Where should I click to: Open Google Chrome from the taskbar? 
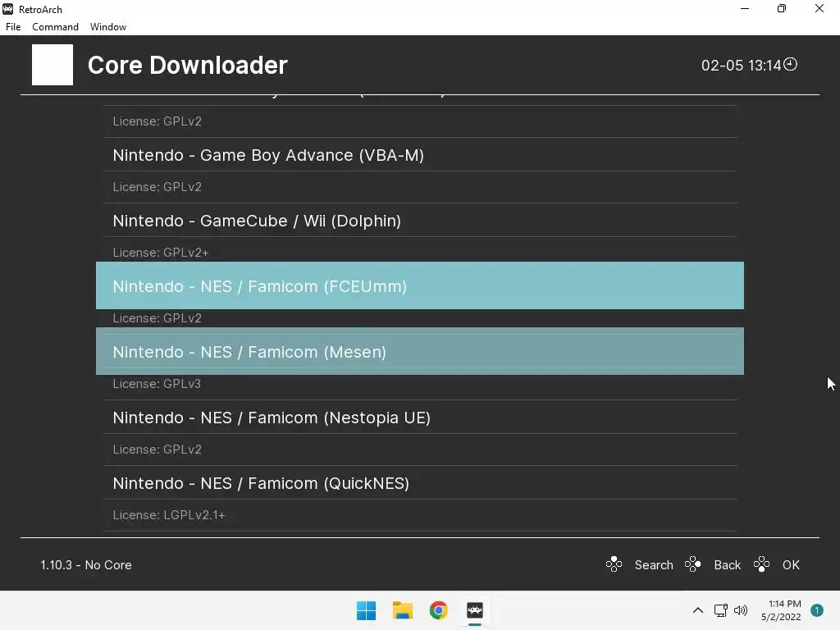(438, 610)
